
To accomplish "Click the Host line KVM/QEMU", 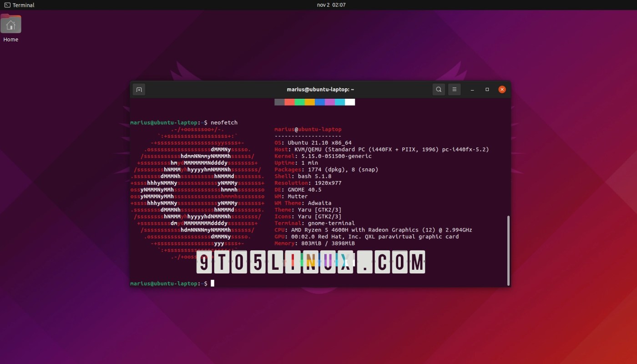I will (x=382, y=149).
